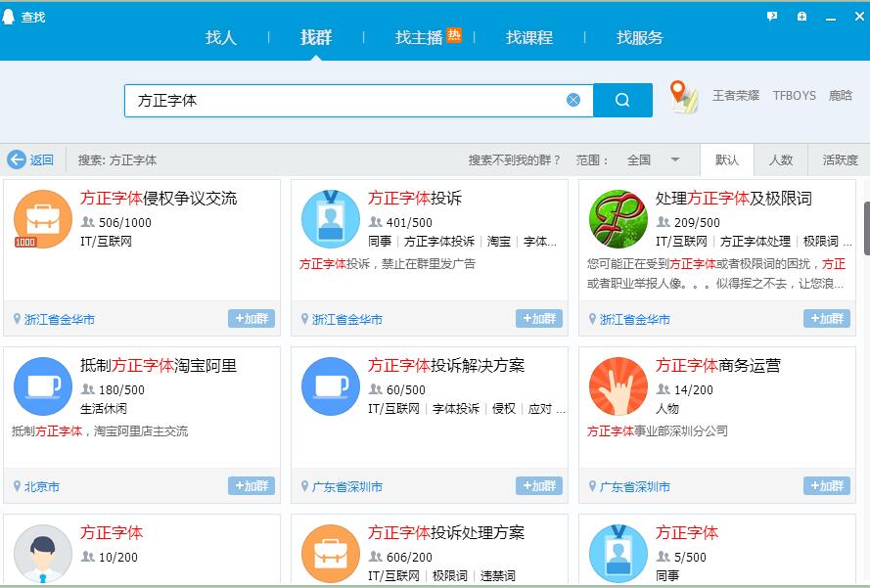Select the TFBOYS hot search keyword
This screenshot has width=870, height=588.
[794, 96]
